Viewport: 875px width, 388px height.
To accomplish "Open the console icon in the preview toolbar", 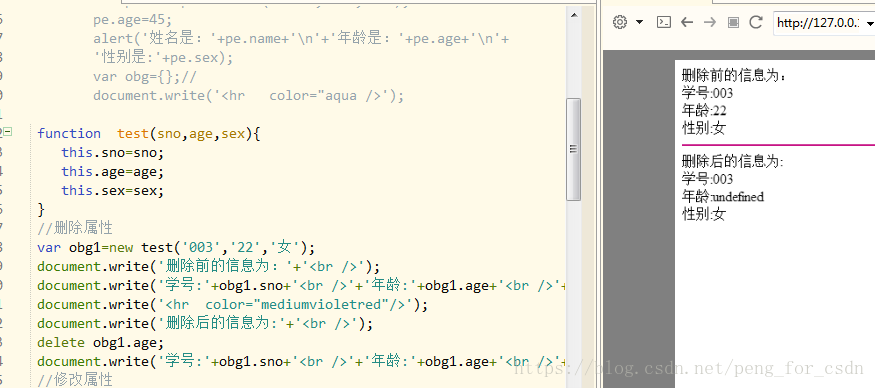I will [664, 22].
